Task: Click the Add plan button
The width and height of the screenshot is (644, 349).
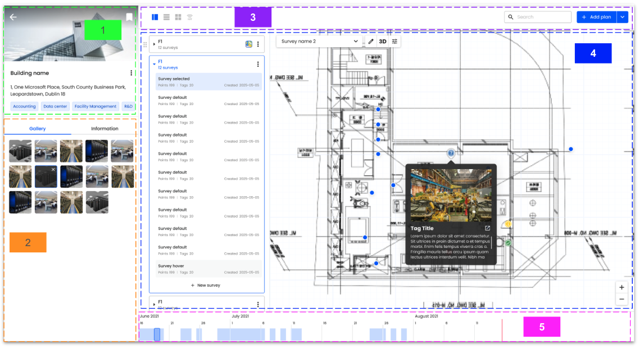Action: coord(596,17)
